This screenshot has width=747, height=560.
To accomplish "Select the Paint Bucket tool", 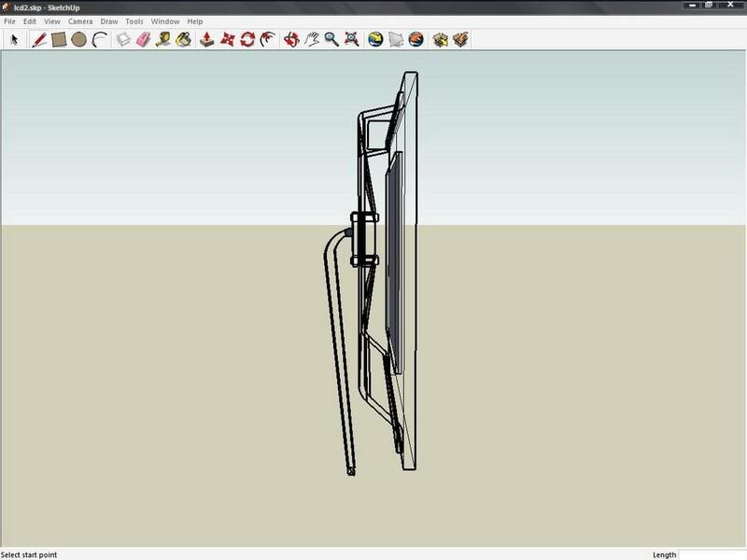I will click(x=184, y=39).
